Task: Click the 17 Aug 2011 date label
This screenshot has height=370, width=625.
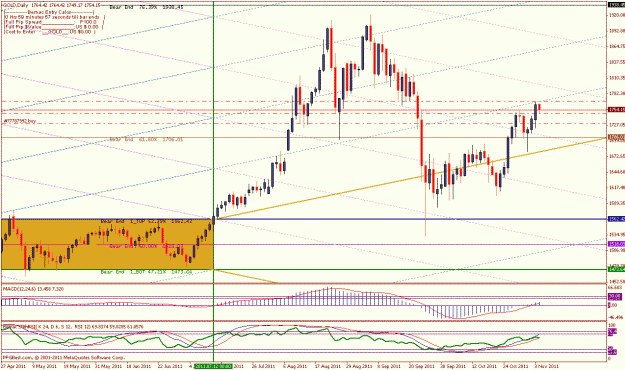Action: [327, 366]
